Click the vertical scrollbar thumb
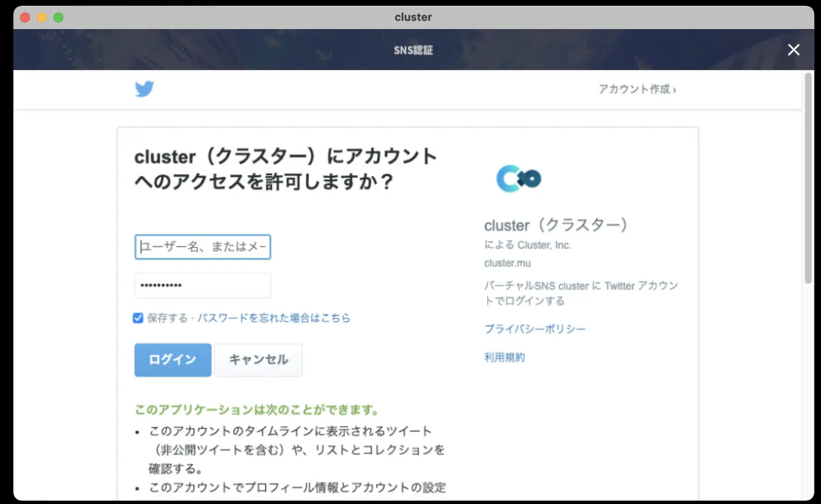The height and width of the screenshot is (504, 821). point(808,178)
